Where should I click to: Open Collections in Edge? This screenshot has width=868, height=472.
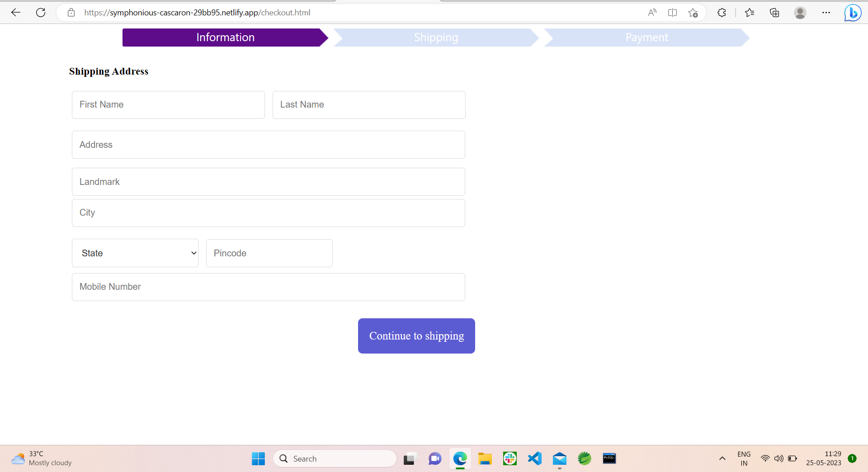(774, 12)
